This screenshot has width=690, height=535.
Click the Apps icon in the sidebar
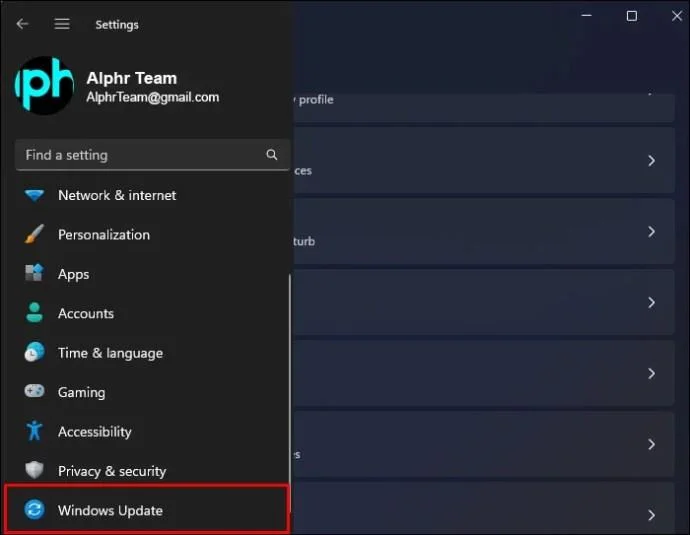click(x=34, y=273)
